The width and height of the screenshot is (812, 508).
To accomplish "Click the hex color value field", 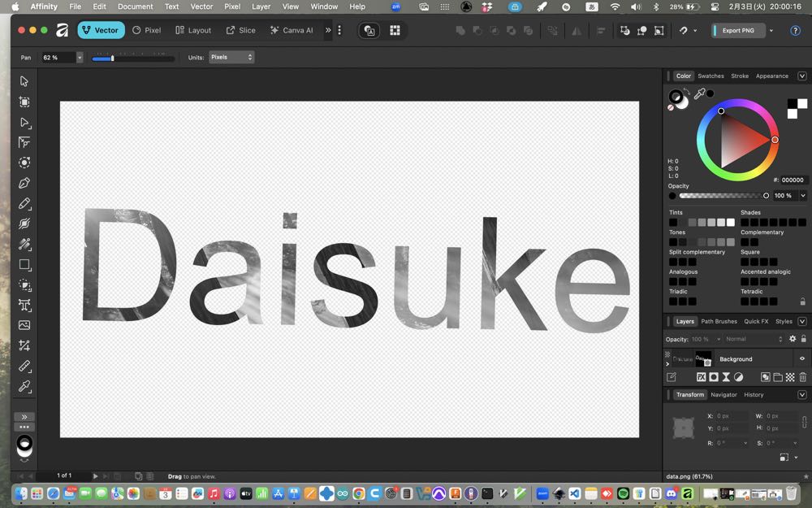I will (793, 180).
